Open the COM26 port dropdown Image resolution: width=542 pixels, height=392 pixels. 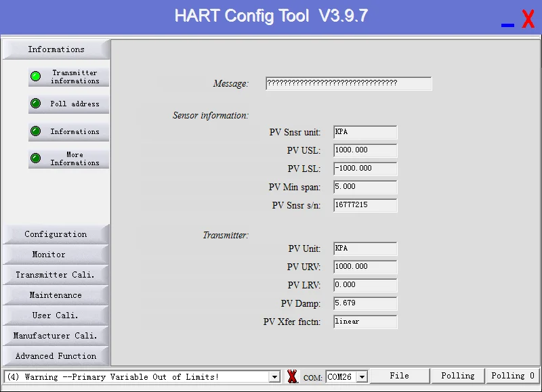click(362, 376)
